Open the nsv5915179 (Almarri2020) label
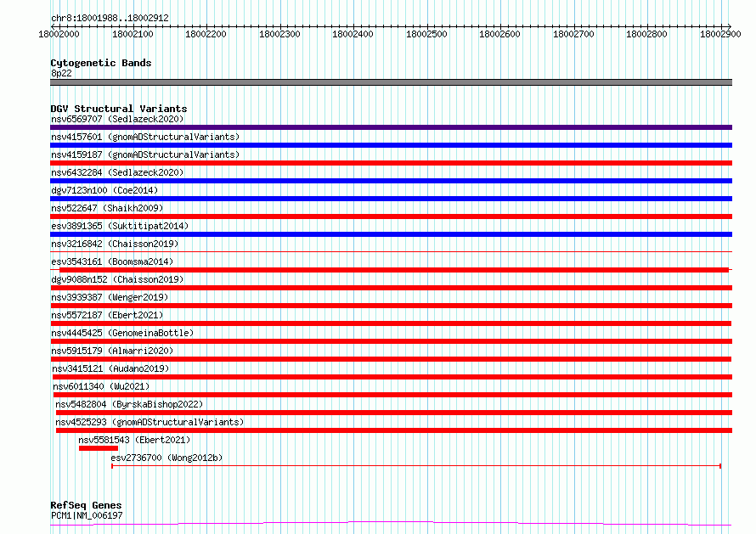The height and width of the screenshot is (534, 756). (112, 351)
